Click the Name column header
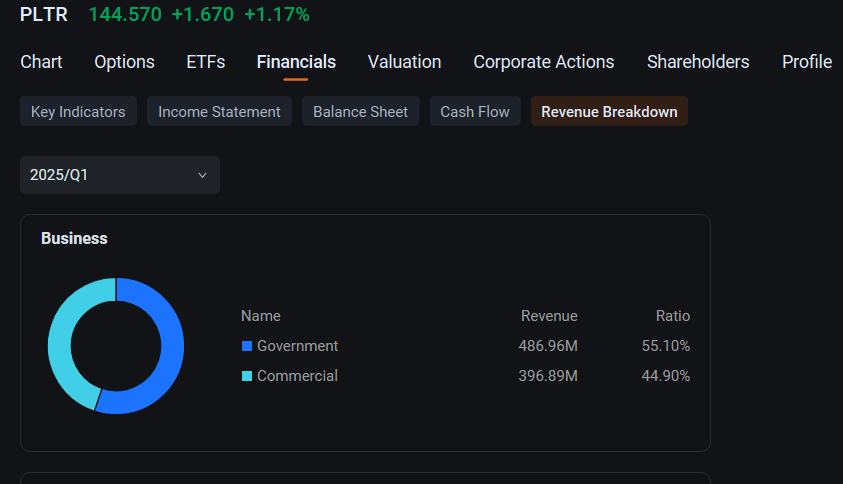 pyautogui.click(x=261, y=316)
